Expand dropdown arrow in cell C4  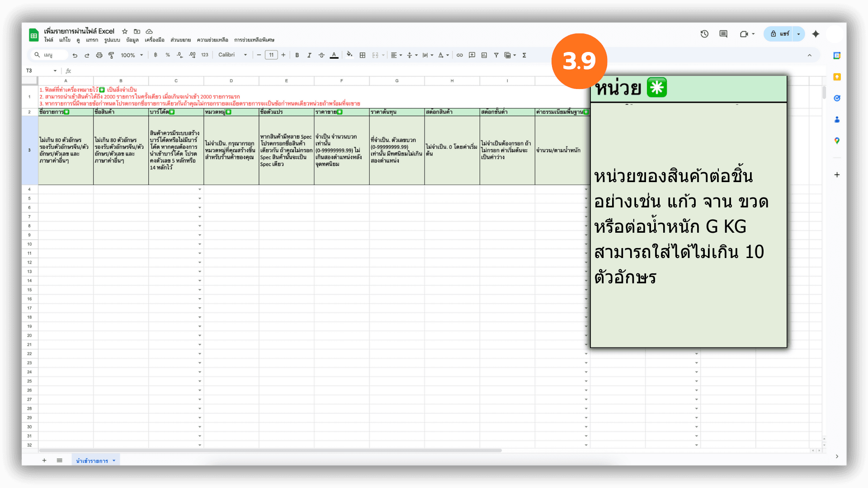tap(199, 189)
